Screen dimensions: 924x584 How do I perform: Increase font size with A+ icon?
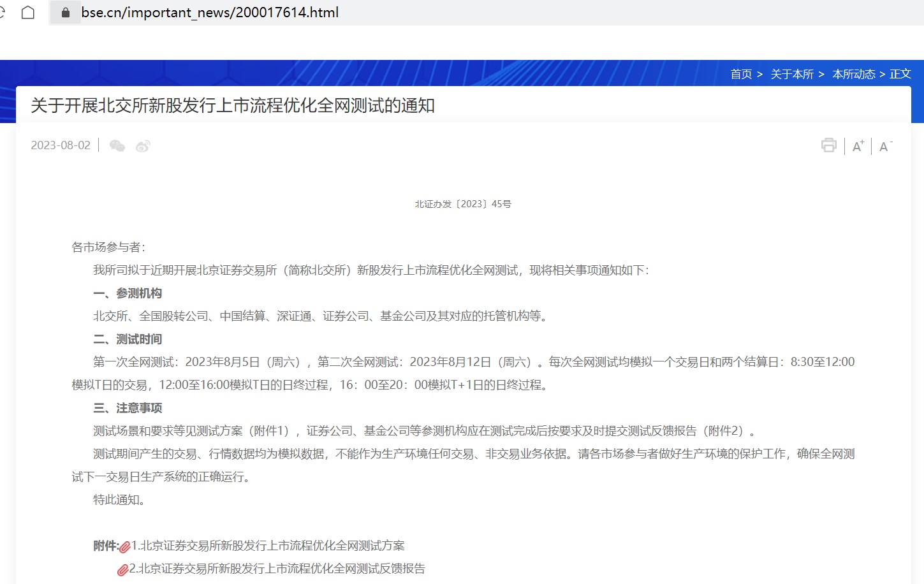pos(858,146)
